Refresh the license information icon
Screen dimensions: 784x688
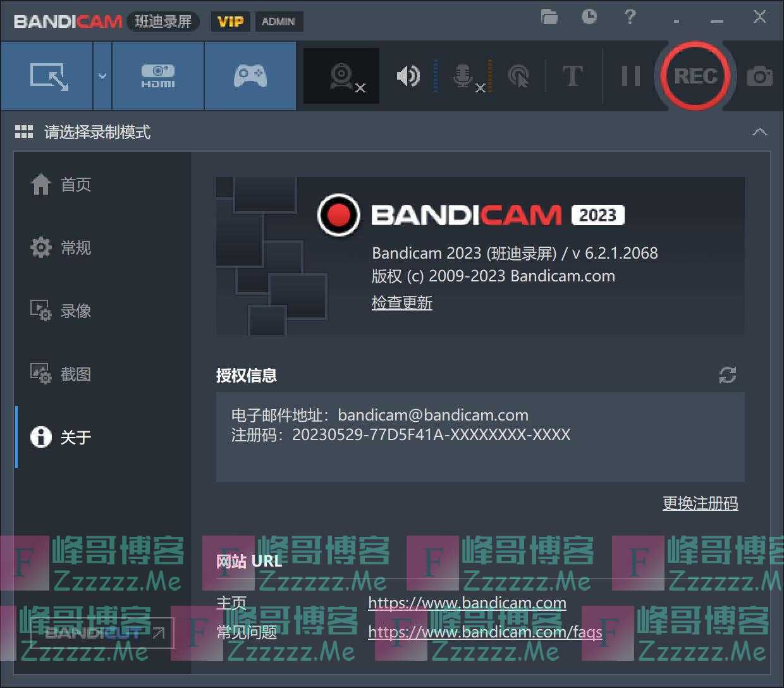coord(727,375)
